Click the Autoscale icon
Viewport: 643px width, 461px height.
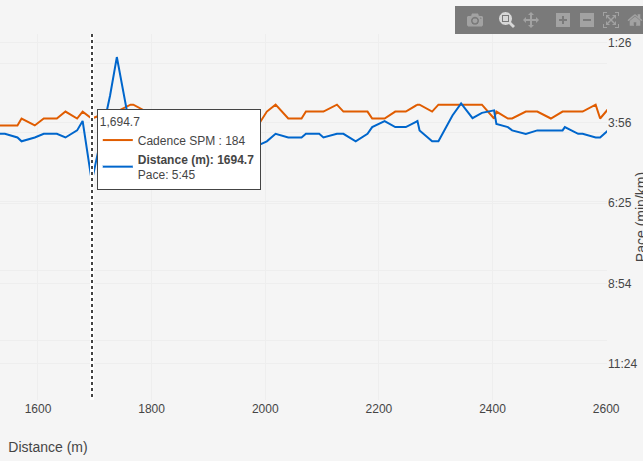pyautogui.click(x=611, y=20)
